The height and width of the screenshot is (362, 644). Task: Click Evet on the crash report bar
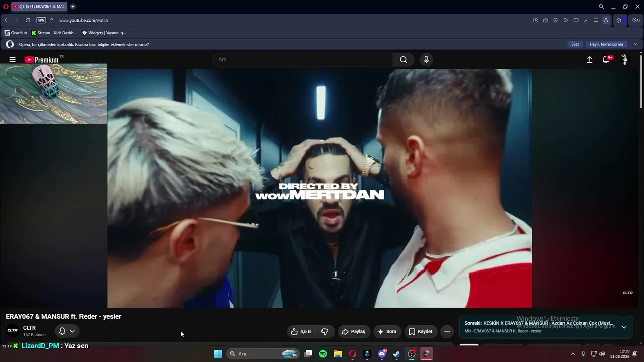coord(575,44)
